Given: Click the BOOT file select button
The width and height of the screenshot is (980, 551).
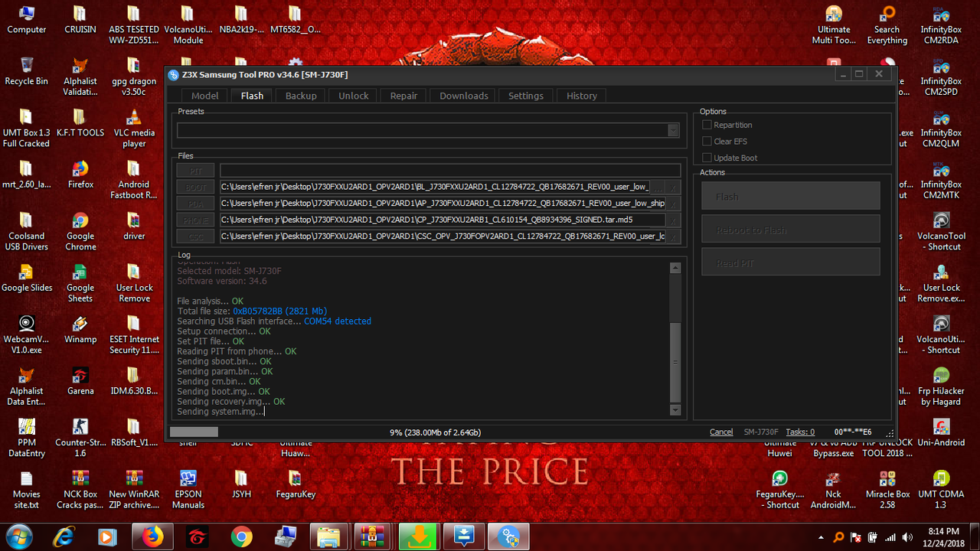Looking at the screenshot, I should pos(196,187).
